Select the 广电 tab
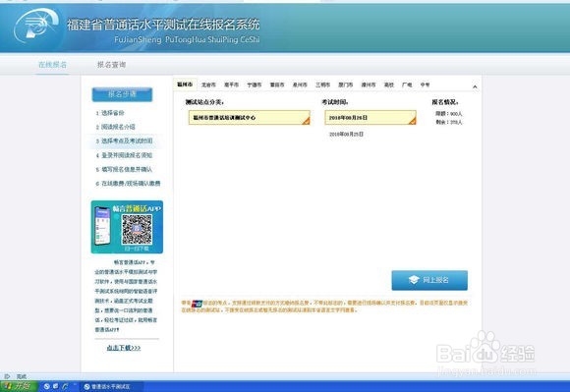 407,84
